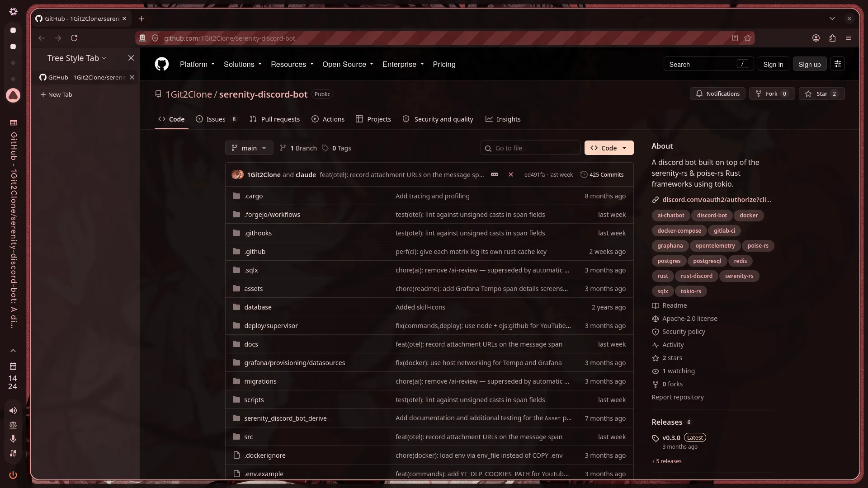Open the Actions tab

pos(328,119)
